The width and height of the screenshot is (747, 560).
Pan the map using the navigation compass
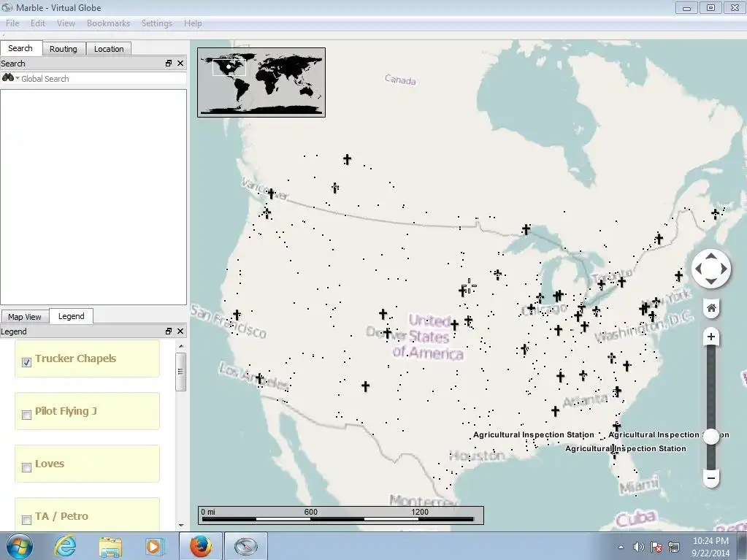pos(711,269)
